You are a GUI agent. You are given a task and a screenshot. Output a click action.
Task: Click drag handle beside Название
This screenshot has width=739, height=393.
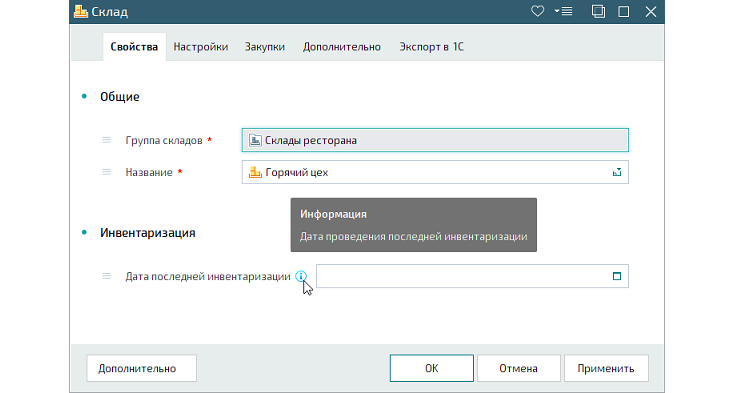107,172
